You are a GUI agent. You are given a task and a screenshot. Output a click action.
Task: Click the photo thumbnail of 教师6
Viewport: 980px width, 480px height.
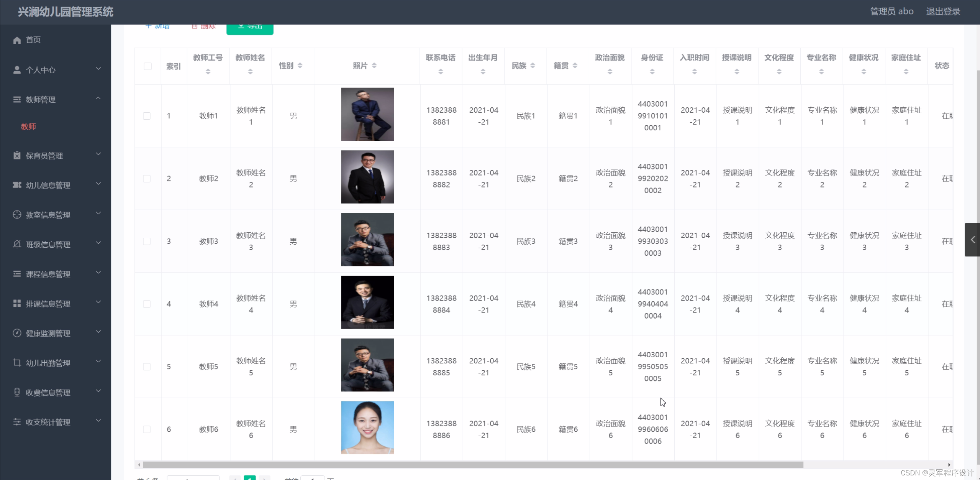(x=367, y=427)
